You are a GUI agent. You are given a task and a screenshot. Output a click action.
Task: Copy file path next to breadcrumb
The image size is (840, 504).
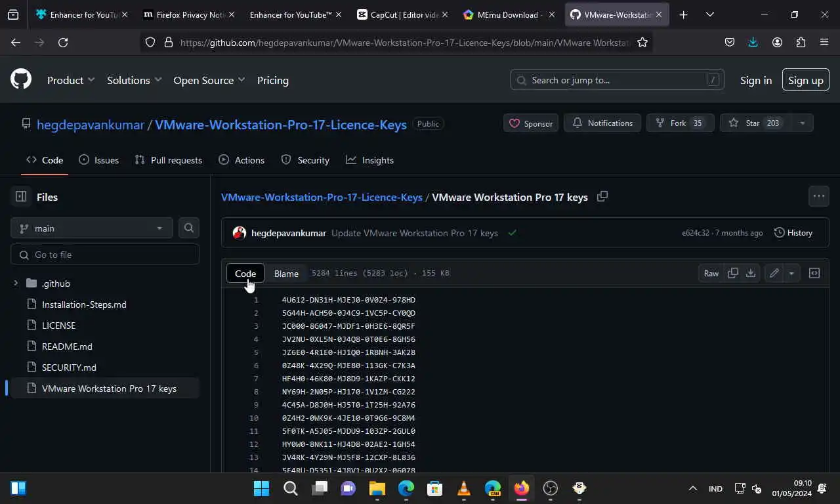pyautogui.click(x=602, y=196)
